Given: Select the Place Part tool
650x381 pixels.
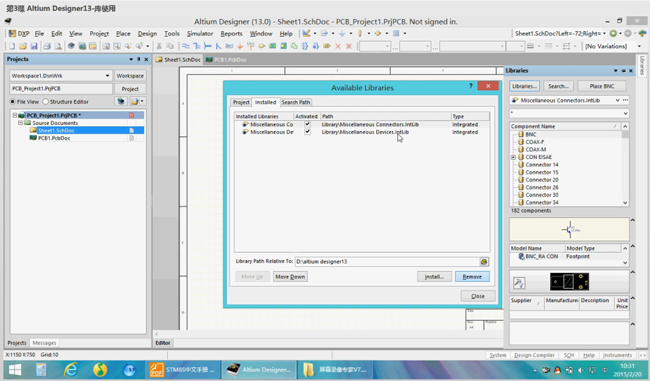Looking at the screenshot, I should [x=262, y=46].
